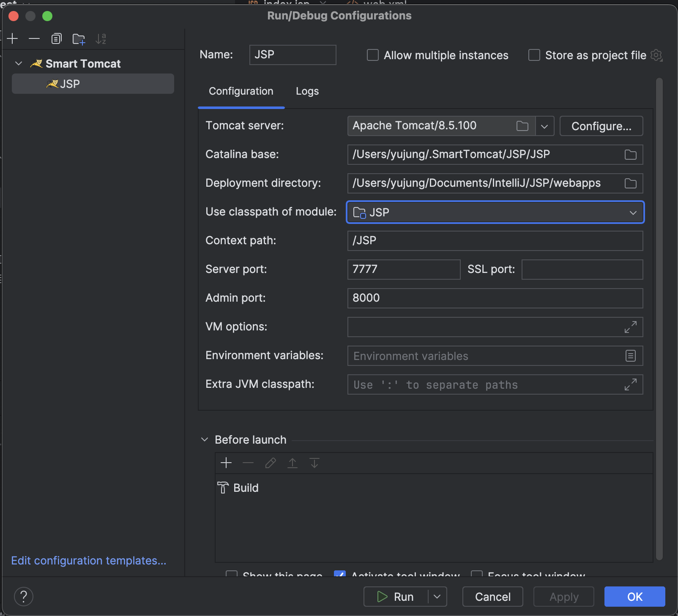This screenshot has height=616, width=678.
Task: Confirm with the OK button
Action: pyautogui.click(x=635, y=597)
